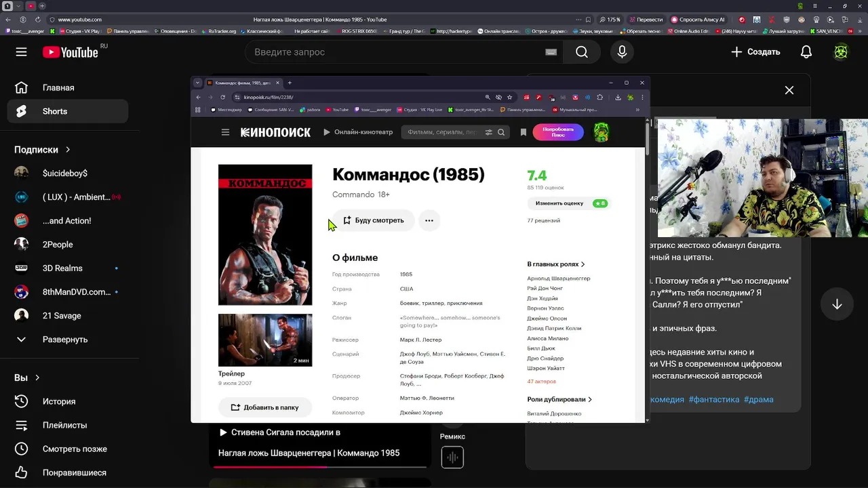Screen dimensions: 868x488
Task: Open the tab search dropdown in Kinopoisk window
Action: [x=197, y=83]
